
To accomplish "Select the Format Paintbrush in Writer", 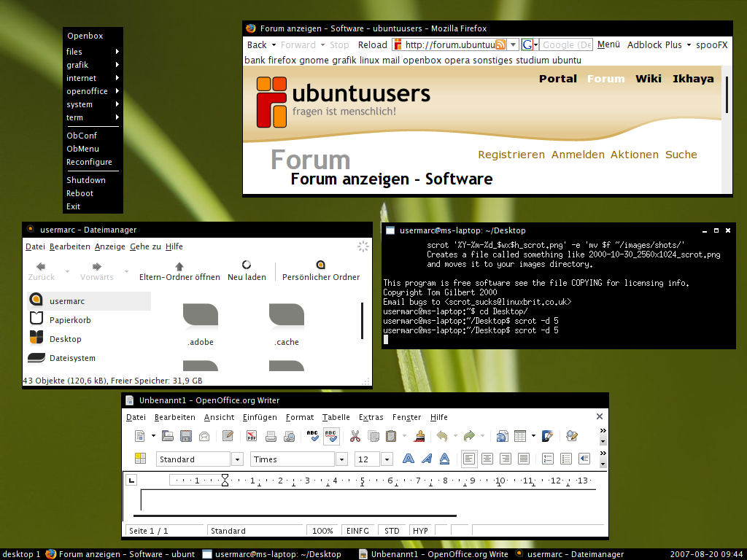I will 419,436.
